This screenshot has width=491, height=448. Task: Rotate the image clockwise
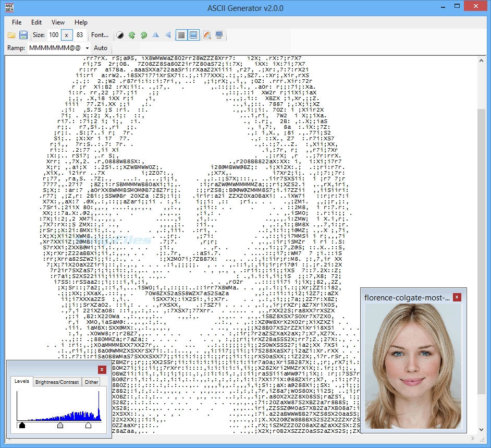[x=143, y=35]
